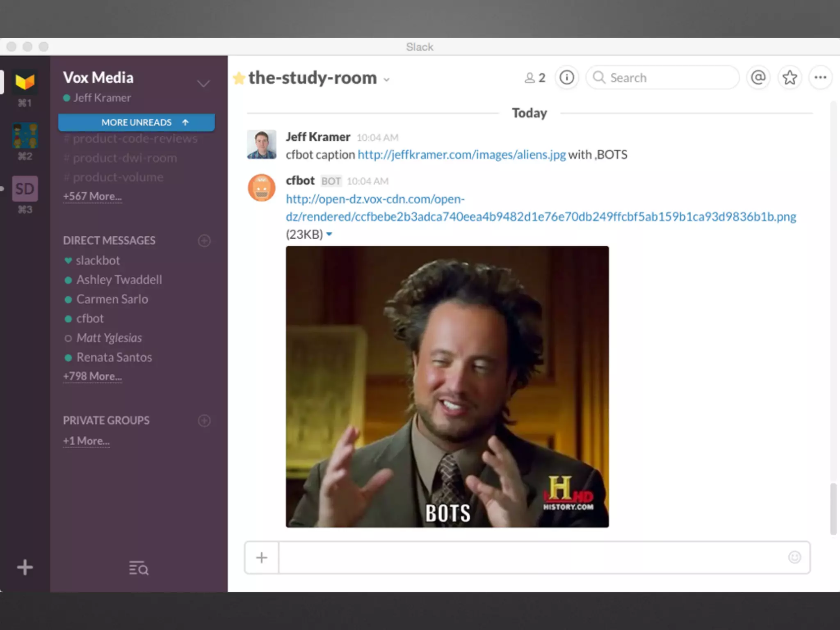Collapse the 23KB image preview arrow
Screen dimensions: 840x630
point(329,234)
